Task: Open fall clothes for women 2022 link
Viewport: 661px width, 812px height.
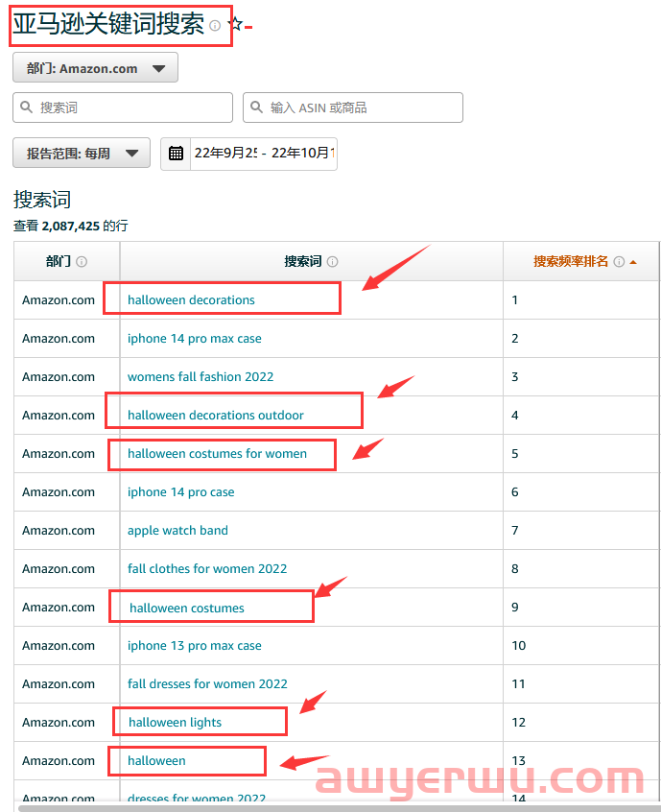Action: point(207,568)
